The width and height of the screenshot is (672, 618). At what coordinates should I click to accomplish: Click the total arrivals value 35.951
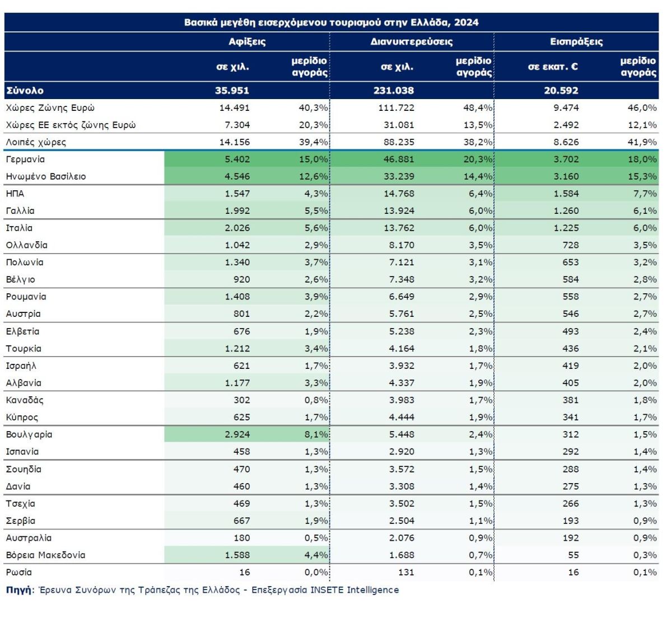pos(232,91)
